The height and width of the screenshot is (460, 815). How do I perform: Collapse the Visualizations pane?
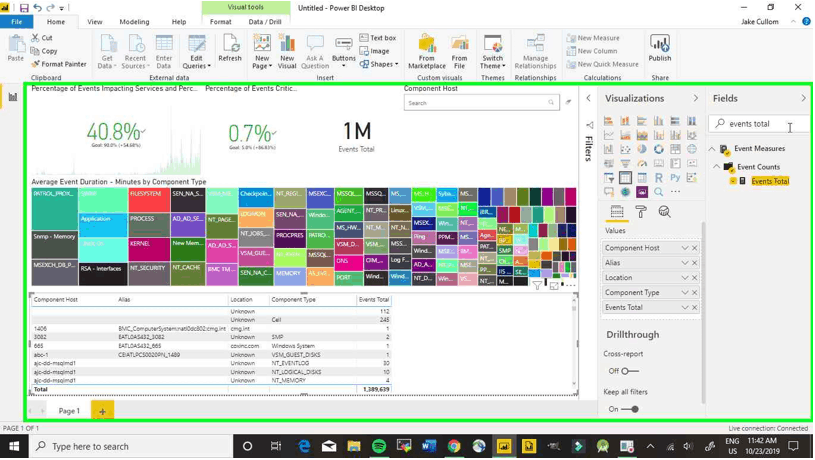695,98
